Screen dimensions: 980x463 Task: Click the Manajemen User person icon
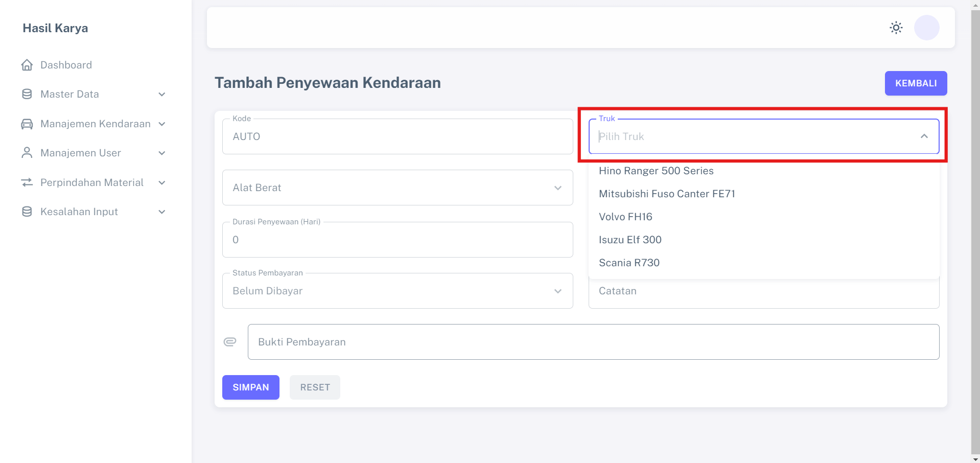coord(27,153)
